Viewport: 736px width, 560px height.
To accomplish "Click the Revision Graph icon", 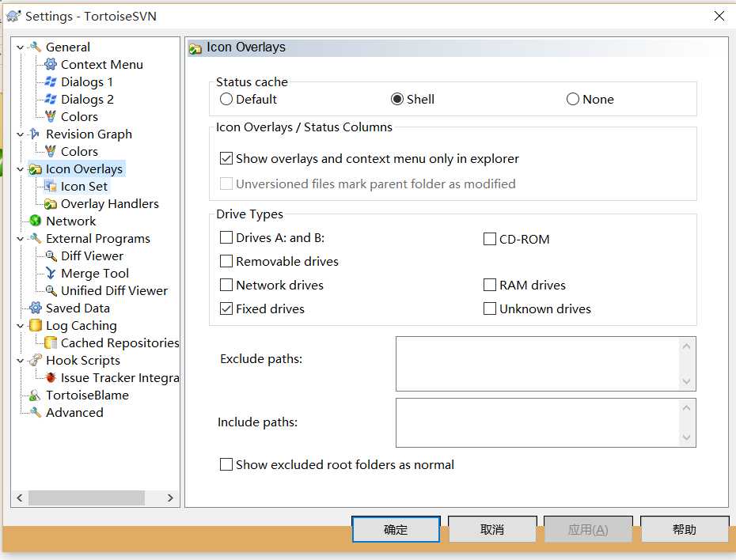I will [x=35, y=134].
